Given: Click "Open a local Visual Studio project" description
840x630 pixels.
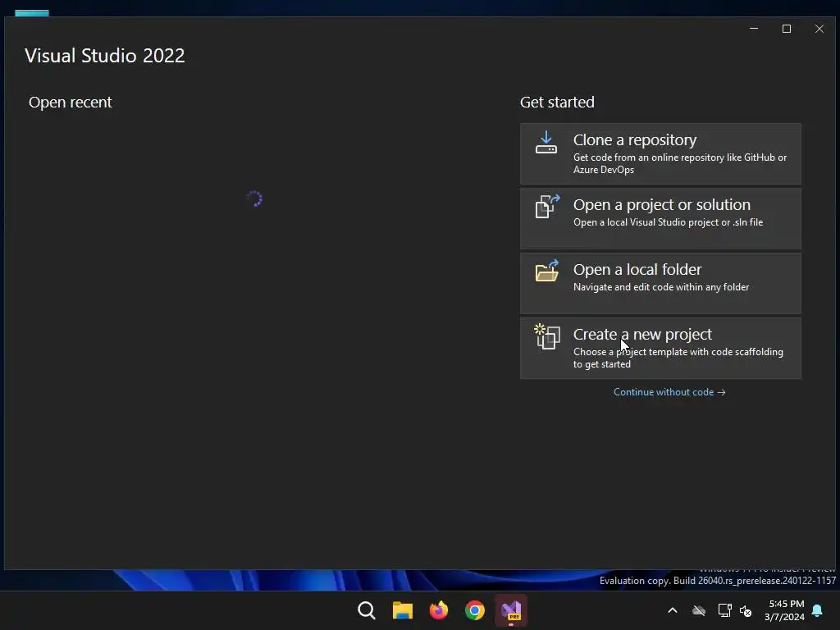Looking at the screenshot, I should coord(668,222).
